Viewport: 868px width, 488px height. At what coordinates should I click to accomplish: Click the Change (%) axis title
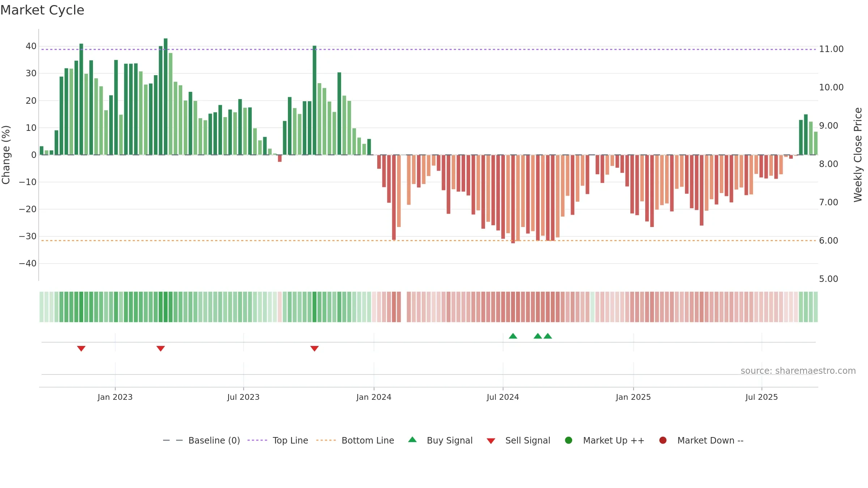pyautogui.click(x=6, y=155)
